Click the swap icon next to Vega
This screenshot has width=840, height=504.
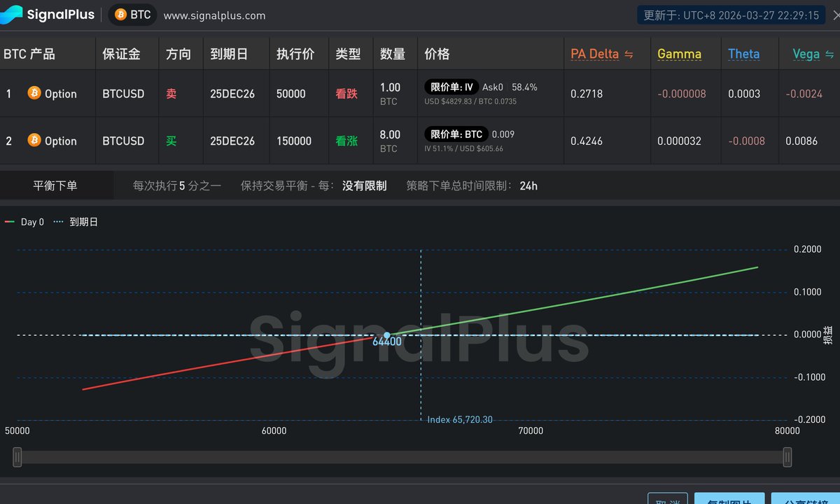(830, 54)
